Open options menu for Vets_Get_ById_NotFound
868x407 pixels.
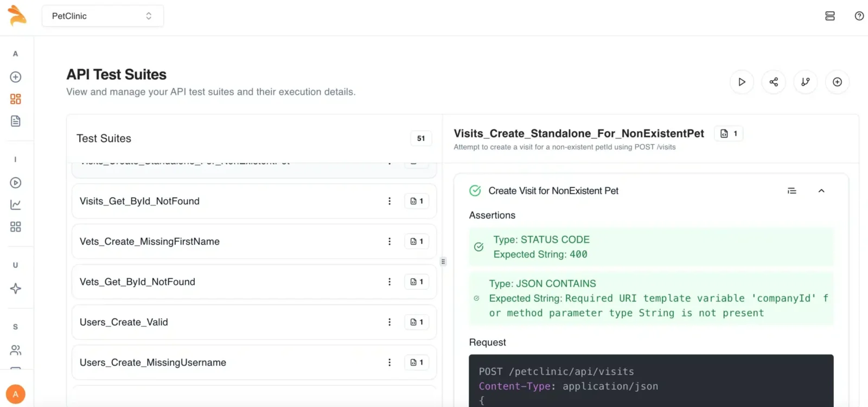tap(390, 282)
